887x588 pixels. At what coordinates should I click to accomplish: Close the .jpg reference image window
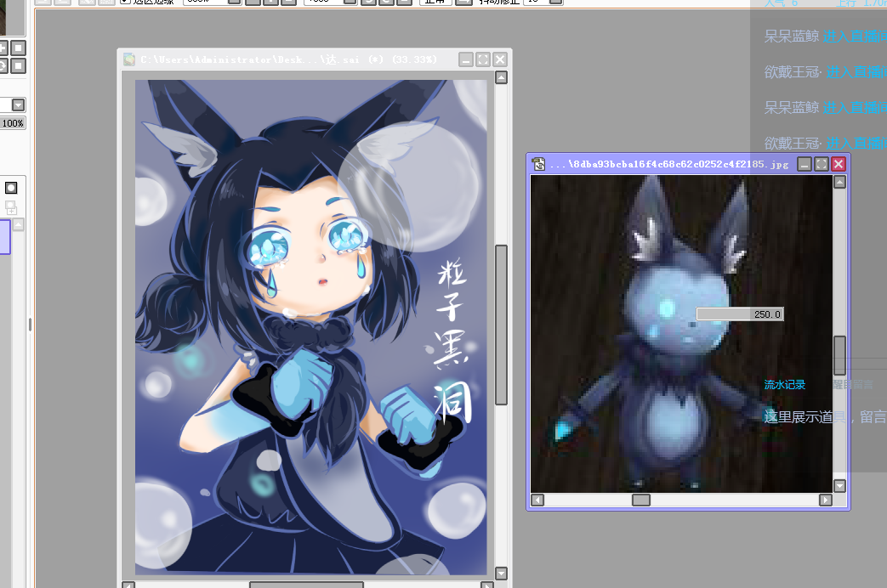(x=839, y=164)
